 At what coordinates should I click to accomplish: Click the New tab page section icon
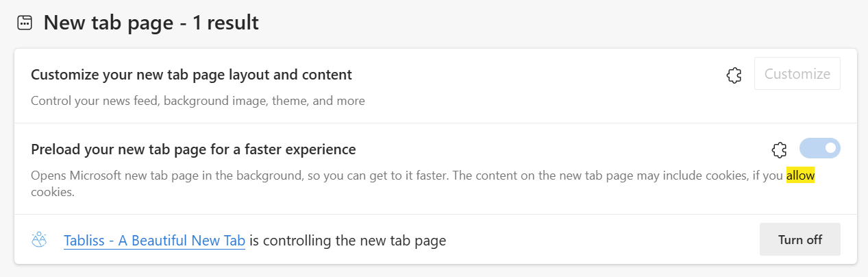point(25,23)
